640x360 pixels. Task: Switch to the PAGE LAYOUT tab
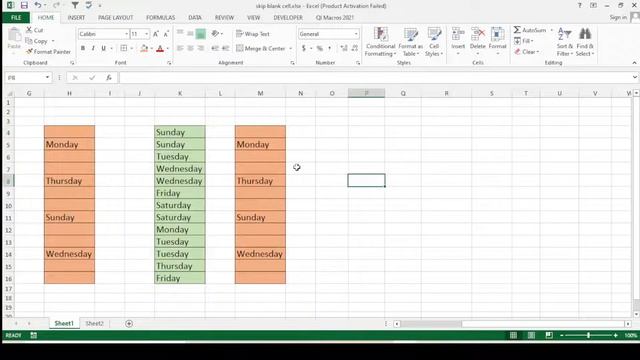point(116,18)
